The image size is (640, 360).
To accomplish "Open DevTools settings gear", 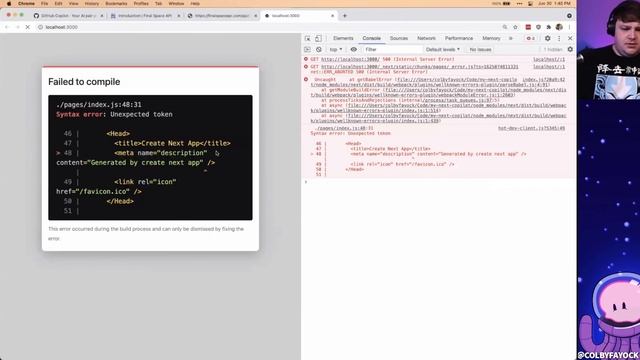I will (x=547, y=38).
